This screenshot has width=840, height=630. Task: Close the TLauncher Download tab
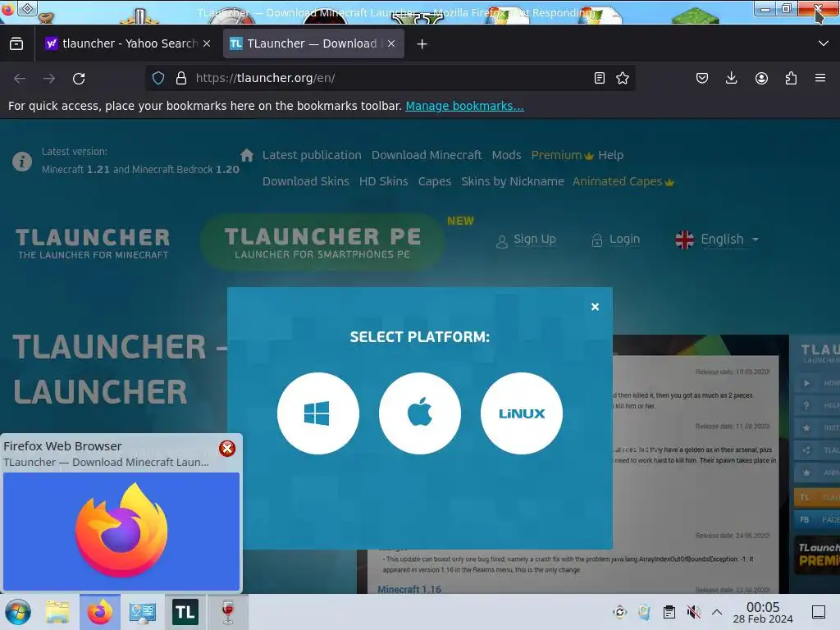click(391, 43)
